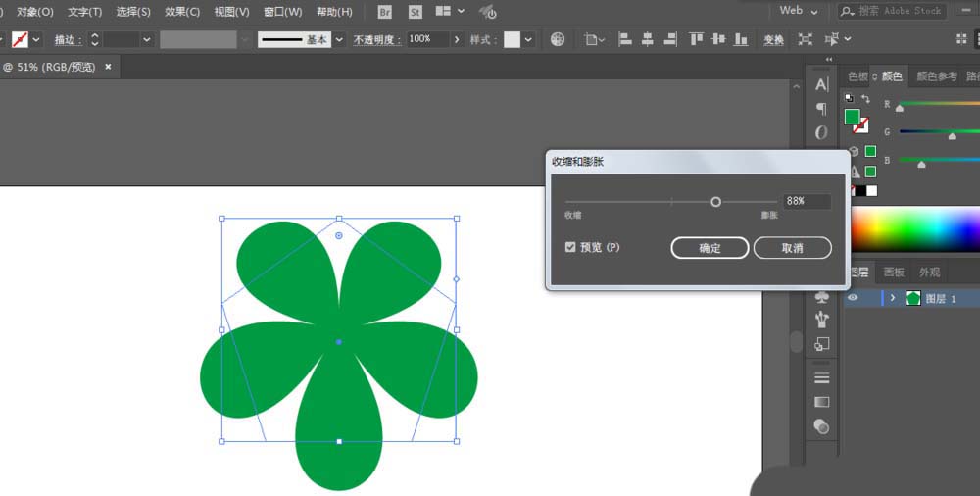
Task: Open the 选择(S) menu
Action: pyautogui.click(x=133, y=12)
